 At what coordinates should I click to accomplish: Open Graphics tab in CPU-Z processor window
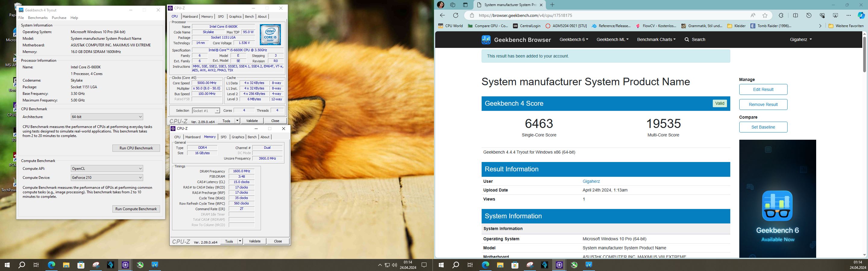point(235,17)
